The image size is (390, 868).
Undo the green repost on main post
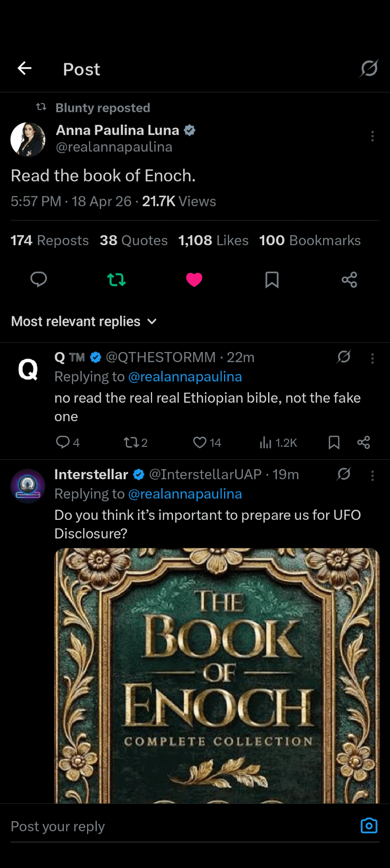pos(117,280)
